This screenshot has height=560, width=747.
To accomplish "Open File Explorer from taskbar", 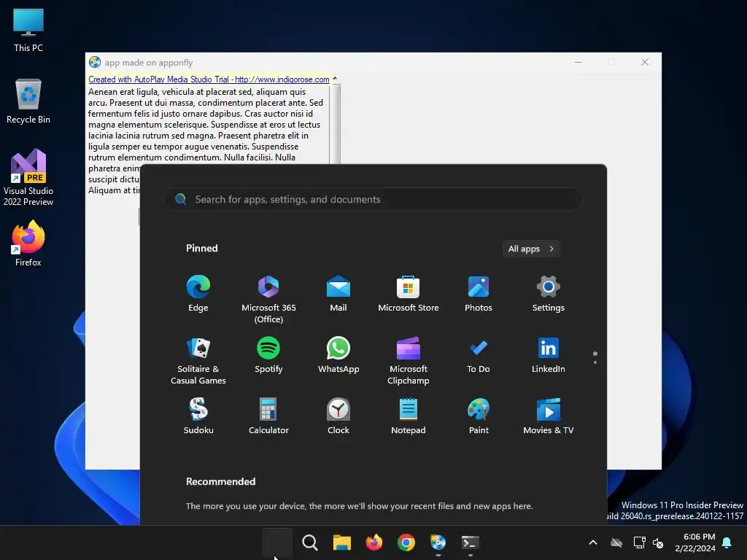I will click(342, 542).
